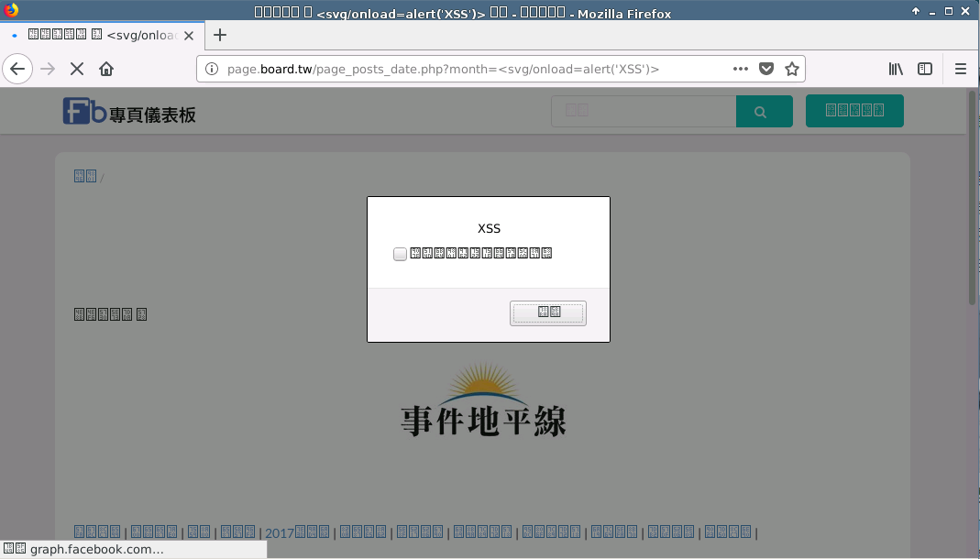Focus the site search input box
This screenshot has width=980, height=559.
tap(644, 111)
